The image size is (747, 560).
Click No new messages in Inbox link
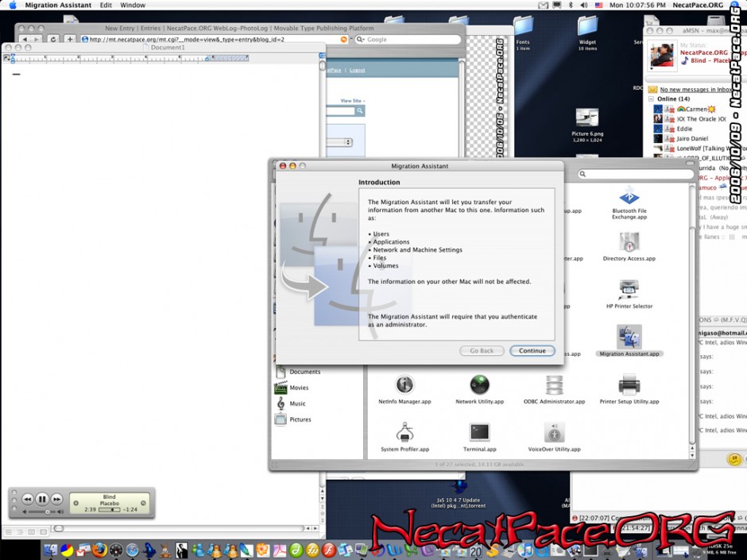point(696,89)
